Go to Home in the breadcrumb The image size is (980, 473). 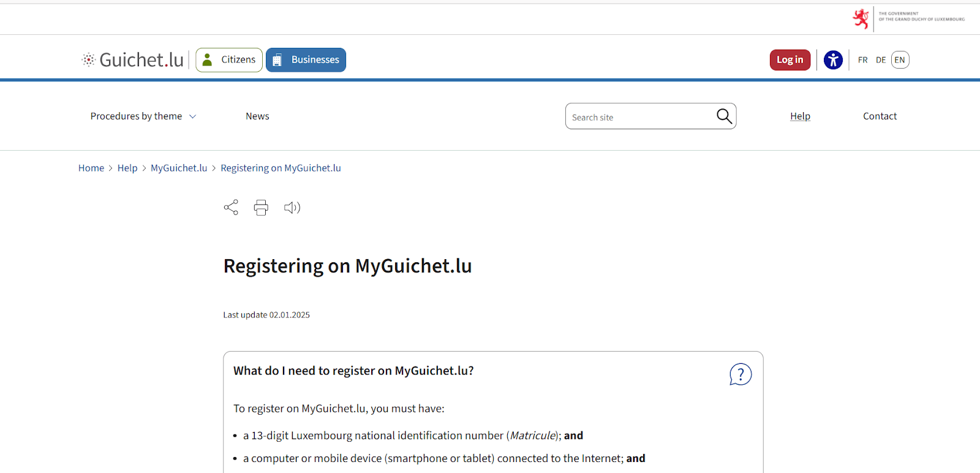click(91, 168)
